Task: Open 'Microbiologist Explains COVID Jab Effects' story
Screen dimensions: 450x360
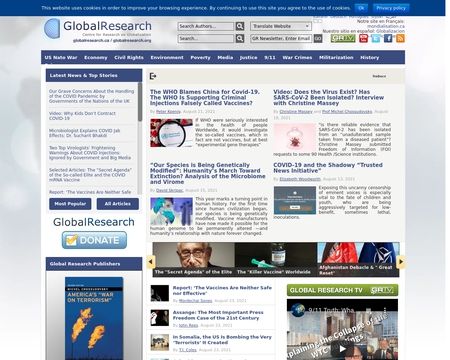Action: [x=84, y=133]
